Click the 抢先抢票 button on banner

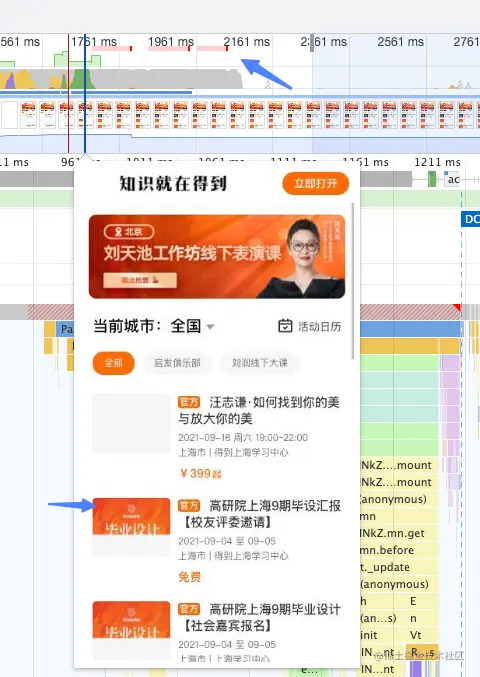(140, 280)
